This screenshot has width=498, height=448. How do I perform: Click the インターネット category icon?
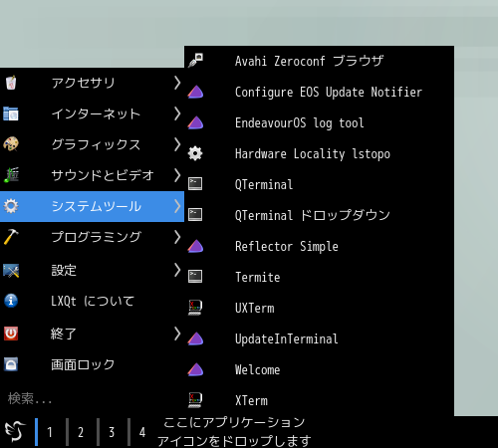click(x=11, y=113)
